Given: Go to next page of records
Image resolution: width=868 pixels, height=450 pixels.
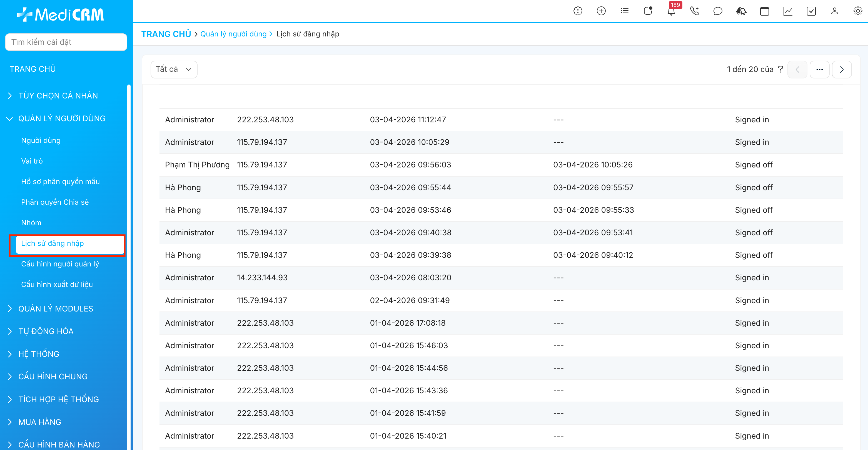Looking at the screenshot, I should coord(841,70).
